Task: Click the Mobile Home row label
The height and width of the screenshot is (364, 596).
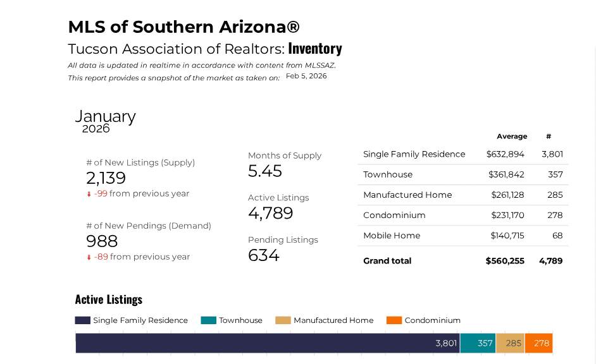Action: [x=392, y=236]
